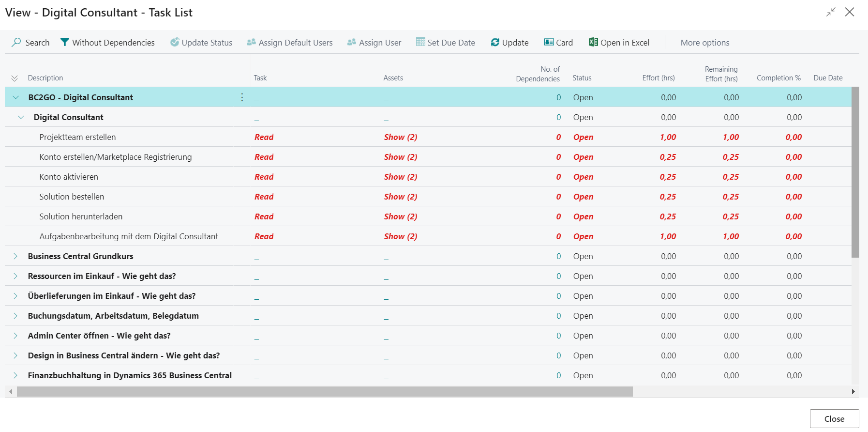Expand Finanzbuchhaltung in Dynamics 365 group
This screenshot has height=432, width=868.
15,375
